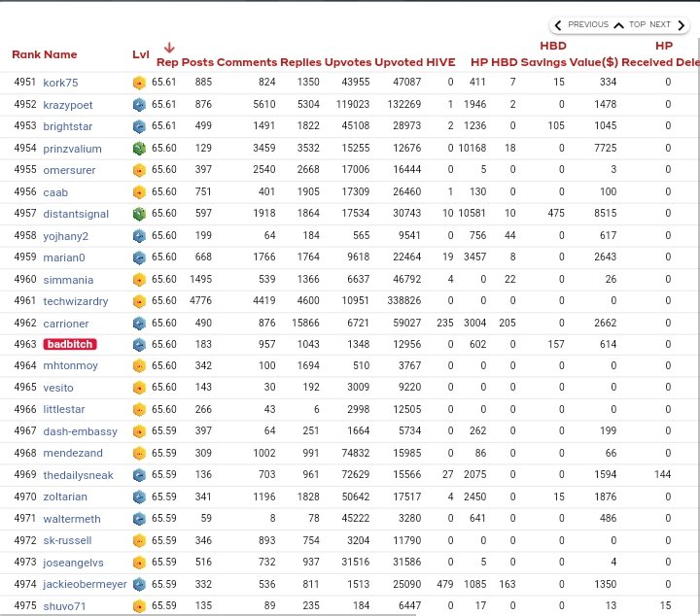Click krazypoet's blue level badge icon
This screenshot has width=700, height=616.
(139, 105)
